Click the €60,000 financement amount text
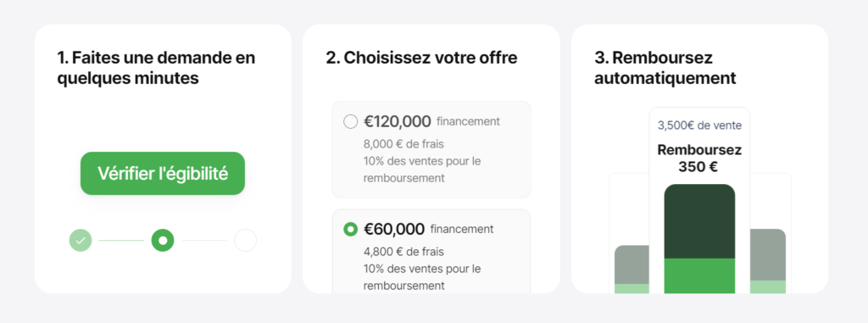This screenshot has height=323, width=868. pos(428,229)
